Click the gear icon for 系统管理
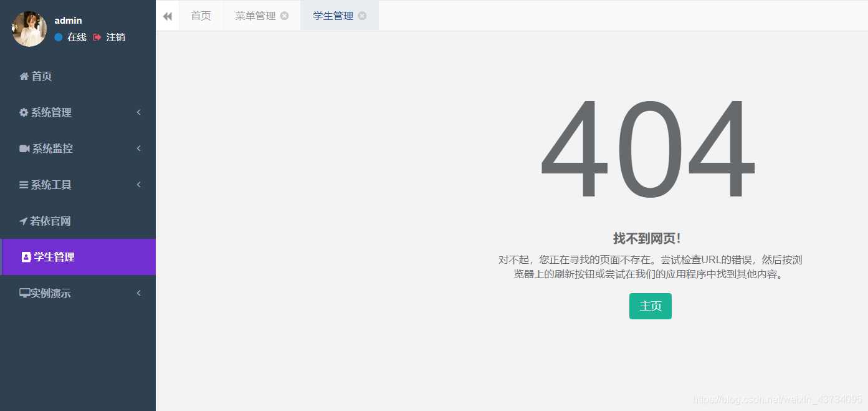The width and height of the screenshot is (868, 411). pyautogui.click(x=24, y=112)
